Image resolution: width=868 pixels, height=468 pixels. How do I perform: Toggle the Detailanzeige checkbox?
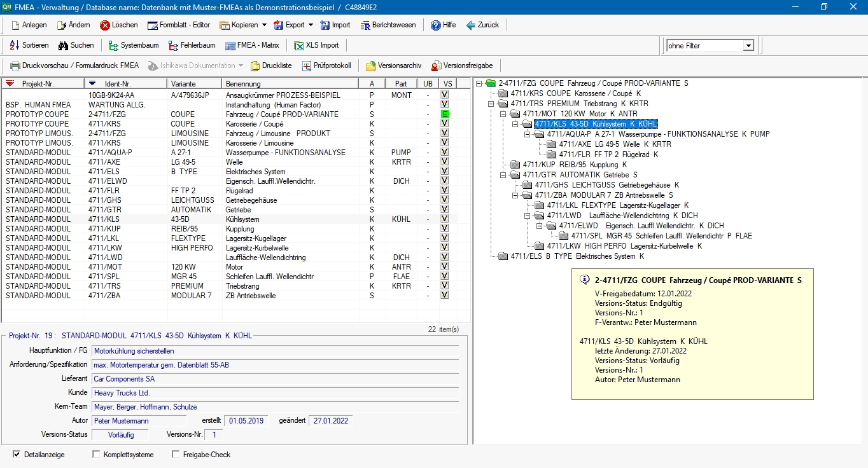tap(17, 455)
